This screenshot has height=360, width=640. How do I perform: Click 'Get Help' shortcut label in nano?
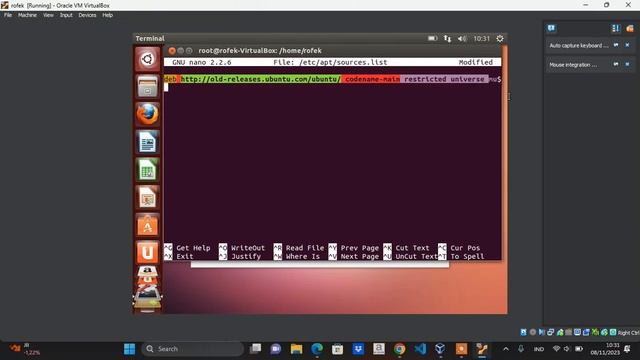click(x=193, y=248)
